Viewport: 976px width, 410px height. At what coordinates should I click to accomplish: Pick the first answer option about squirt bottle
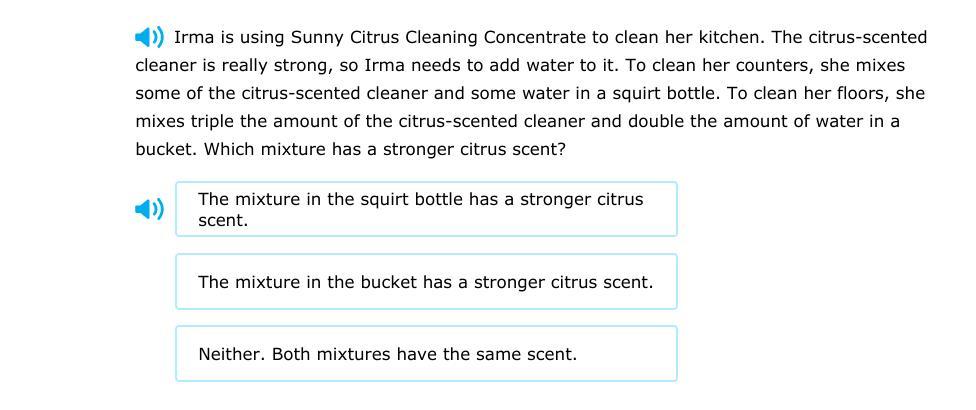(x=426, y=209)
